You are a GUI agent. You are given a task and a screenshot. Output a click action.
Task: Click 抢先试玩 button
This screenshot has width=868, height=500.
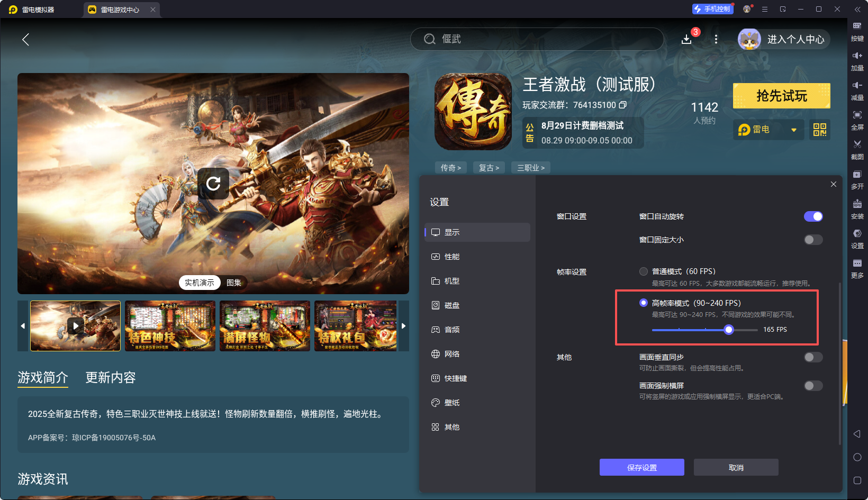tap(782, 96)
